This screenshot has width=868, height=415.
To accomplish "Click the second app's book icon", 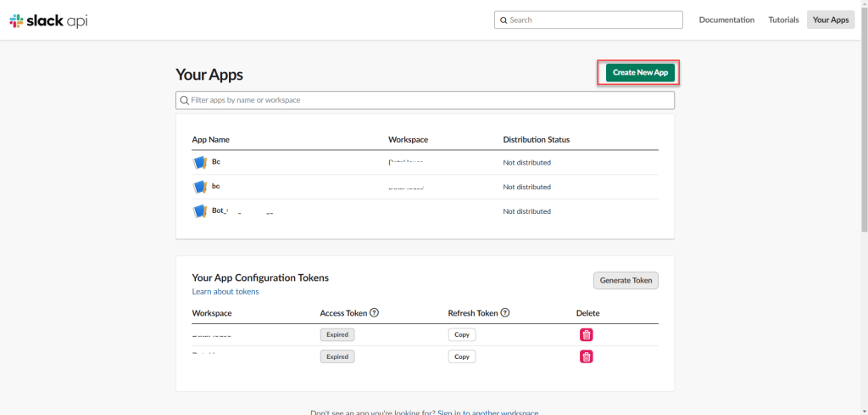I will pos(200,187).
